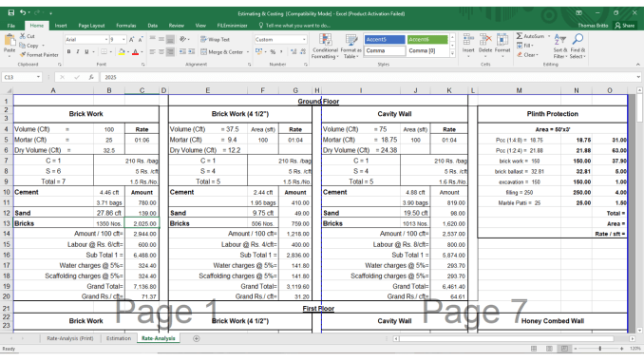Switch to the Estimation sheet tab
The width and height of the screenshot is (644, 362).
pos(119,338)
